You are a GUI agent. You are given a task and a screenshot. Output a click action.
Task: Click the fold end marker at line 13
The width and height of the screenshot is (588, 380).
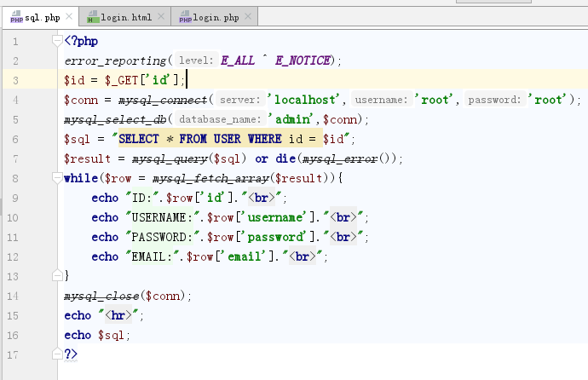pos(57,275)
